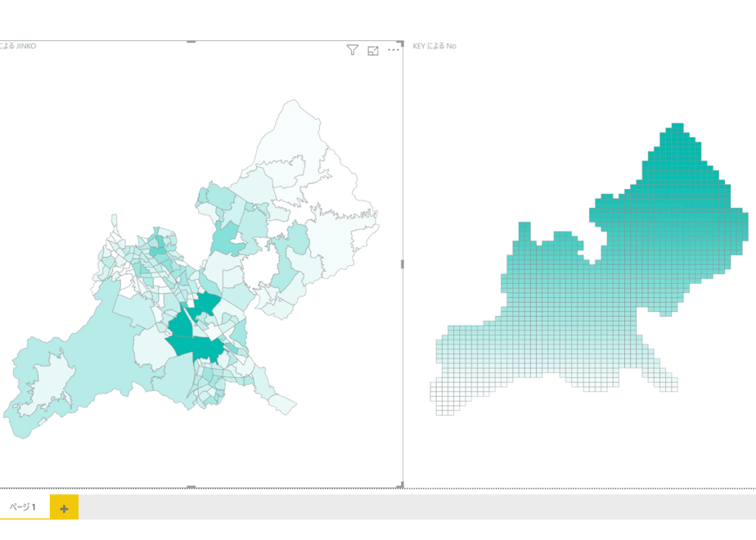Click the JINKO visual title text
This screenshot has width=756, height=540.
18,46
